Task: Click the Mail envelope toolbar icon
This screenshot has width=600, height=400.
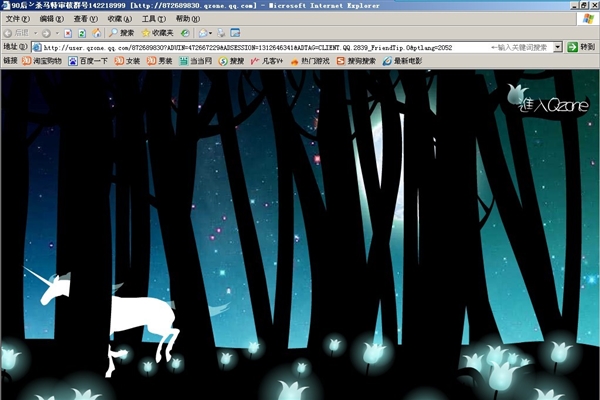Action: (203, 33)
